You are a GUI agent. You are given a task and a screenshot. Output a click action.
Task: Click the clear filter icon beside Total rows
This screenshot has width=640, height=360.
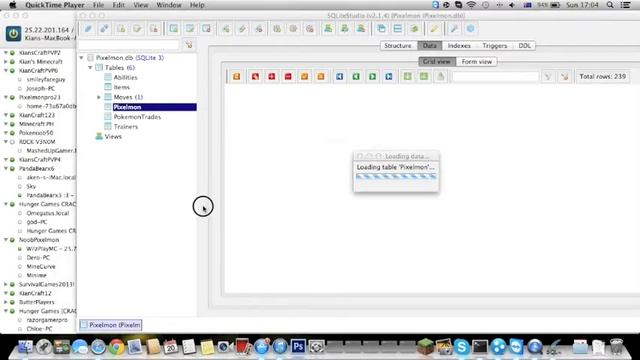pos(564,76)
